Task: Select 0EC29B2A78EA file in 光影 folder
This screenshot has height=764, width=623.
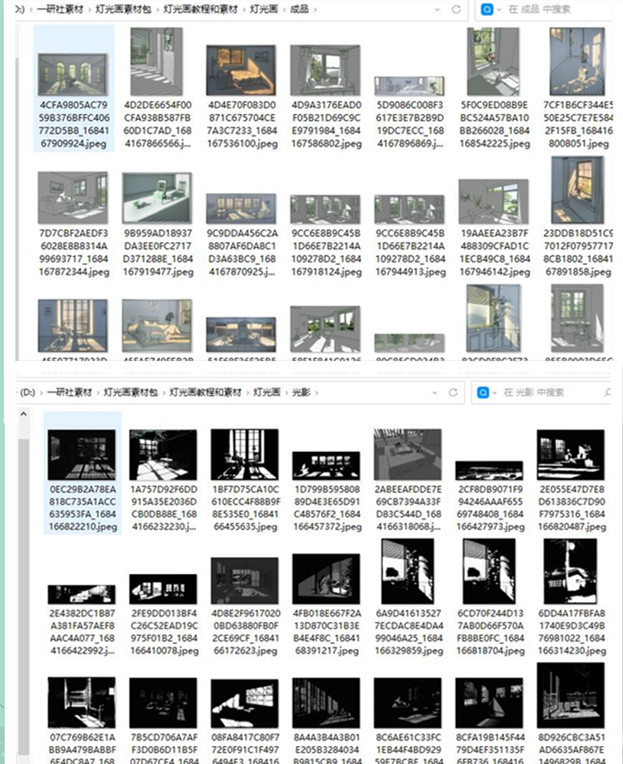Action: point(82,453)
